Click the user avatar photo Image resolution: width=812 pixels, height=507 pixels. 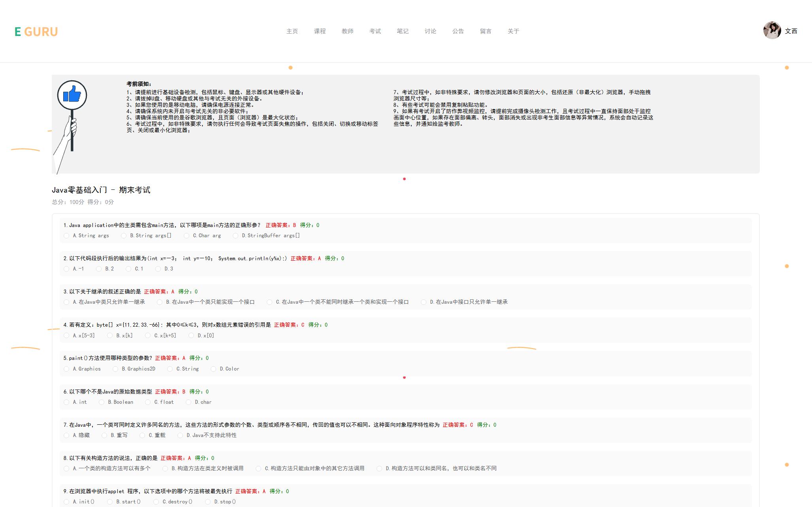coord(772,30)
